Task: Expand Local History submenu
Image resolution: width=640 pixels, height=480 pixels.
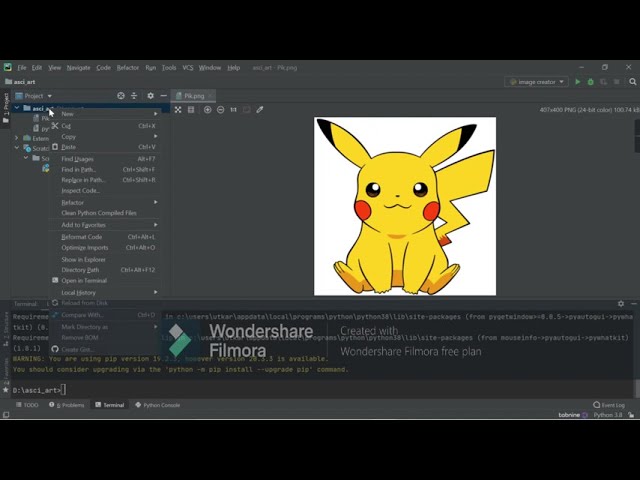Action: point(104,293)
